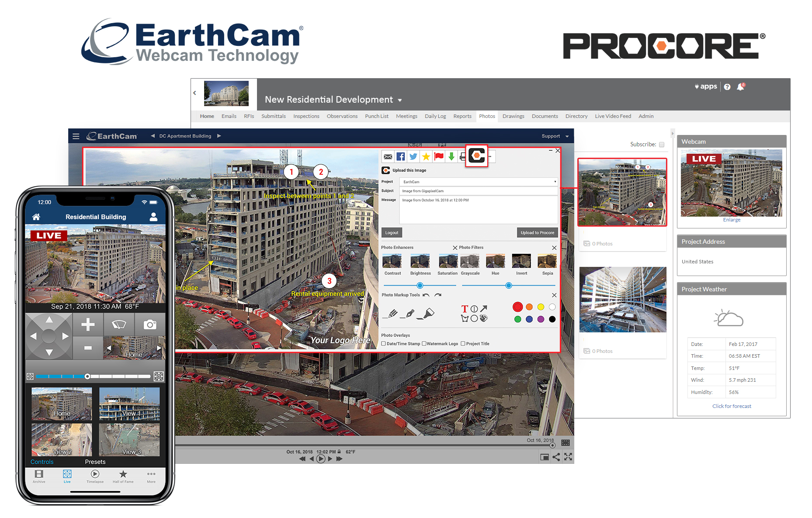The width and height of the screenshot is (812, 518).
Task: Click the Enlarge link under Webcam
Action: (732, 220)
